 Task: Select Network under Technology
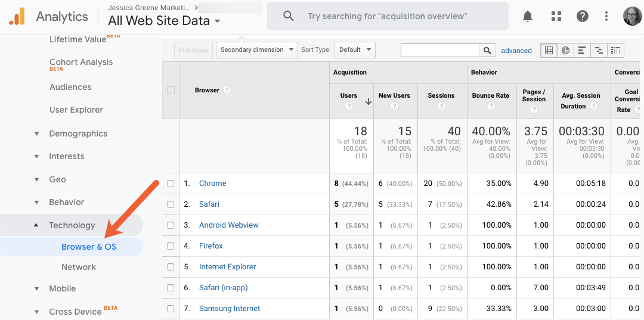pos(79,267)
